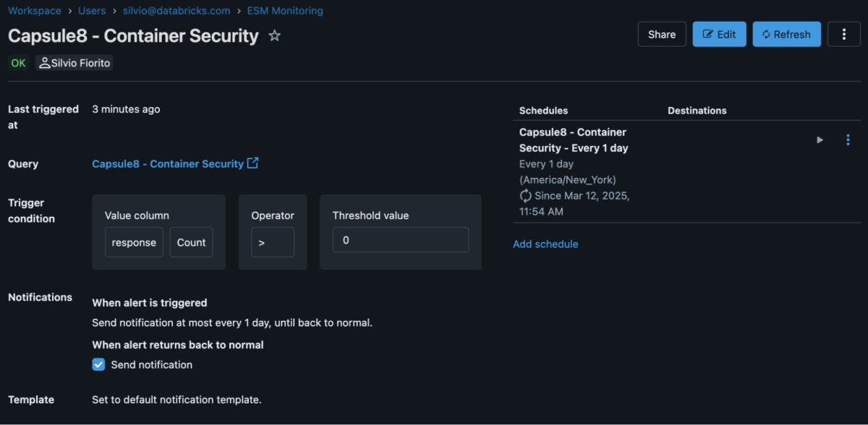Go to the Workspace breadcrumb
The width and height of the screenshot is (868, 425).
(34, 11)
